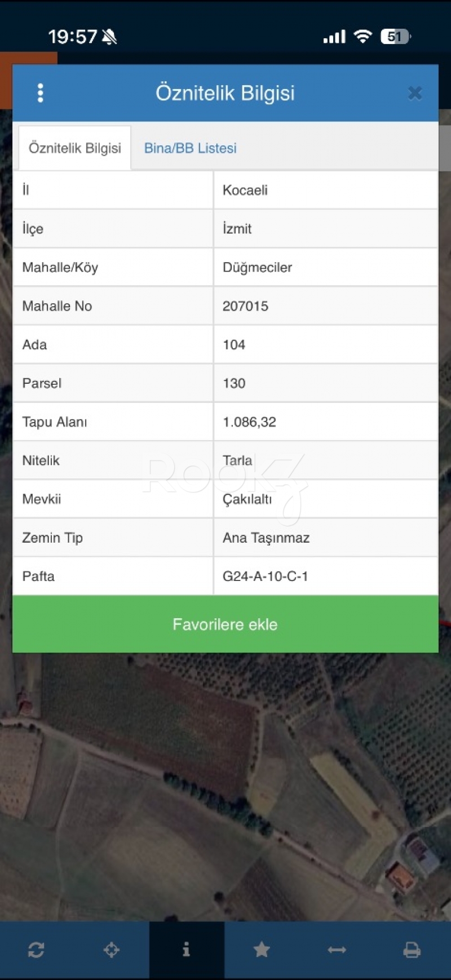Open favorites with the star icon
Viewport: 451px width, 980px height.
coord(262,950)
